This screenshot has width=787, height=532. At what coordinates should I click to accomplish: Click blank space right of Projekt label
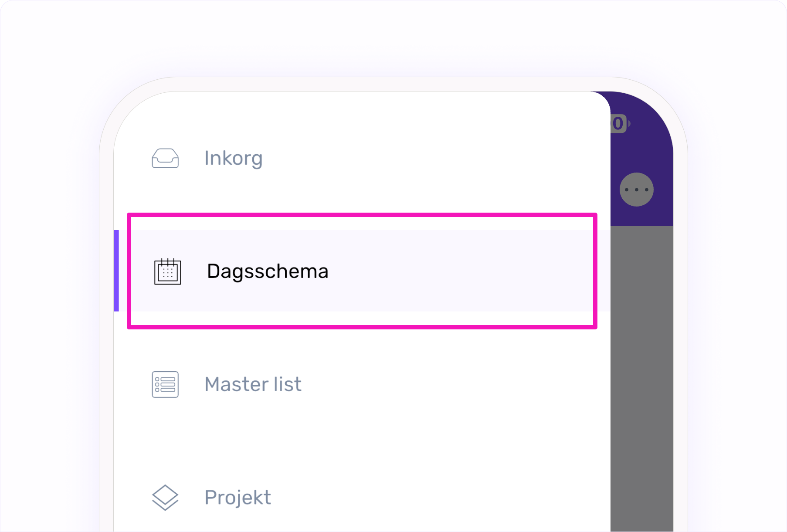436,497
